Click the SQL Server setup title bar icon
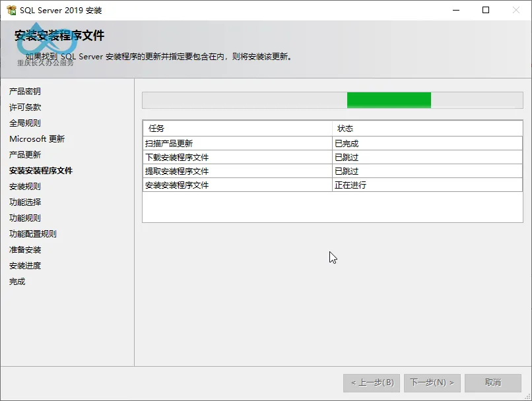 (11, 10)
